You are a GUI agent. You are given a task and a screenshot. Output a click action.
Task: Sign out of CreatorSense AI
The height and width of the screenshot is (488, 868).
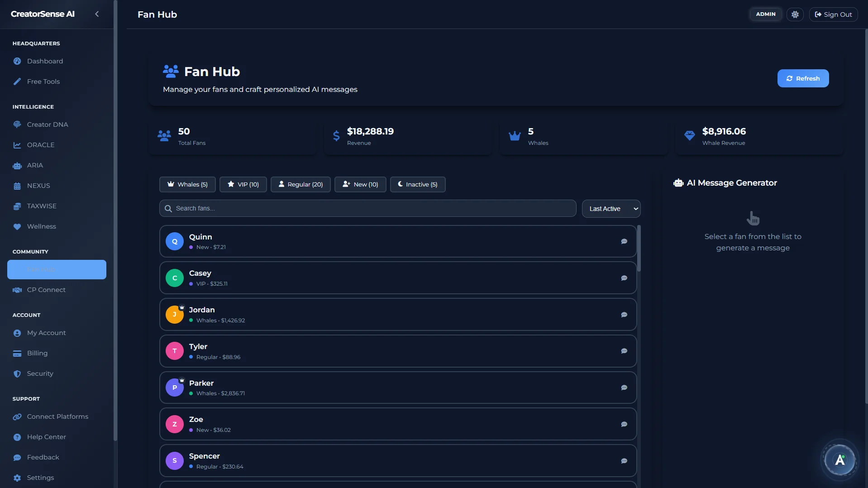[x=833, y=14]
